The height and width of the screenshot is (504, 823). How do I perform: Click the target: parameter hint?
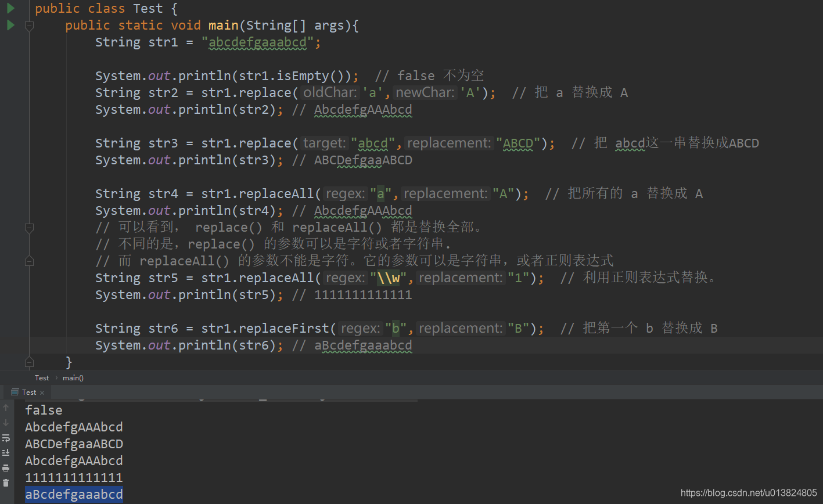325,143
